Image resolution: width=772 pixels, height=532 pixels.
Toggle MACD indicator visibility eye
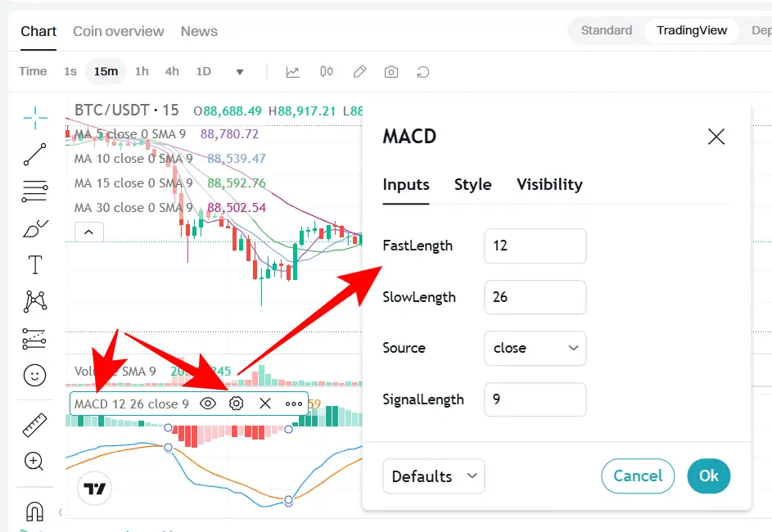(x=208, y=404)
